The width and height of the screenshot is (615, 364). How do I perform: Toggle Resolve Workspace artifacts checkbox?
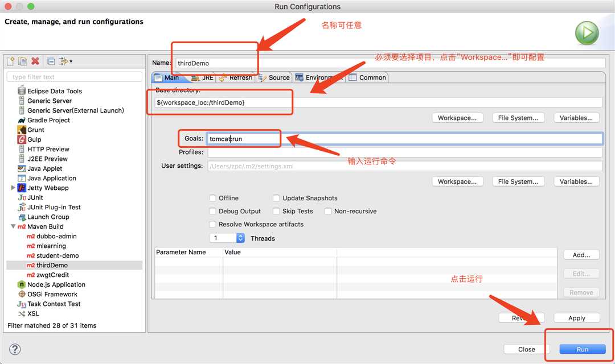pyautogui.click(x=212, y=224)
